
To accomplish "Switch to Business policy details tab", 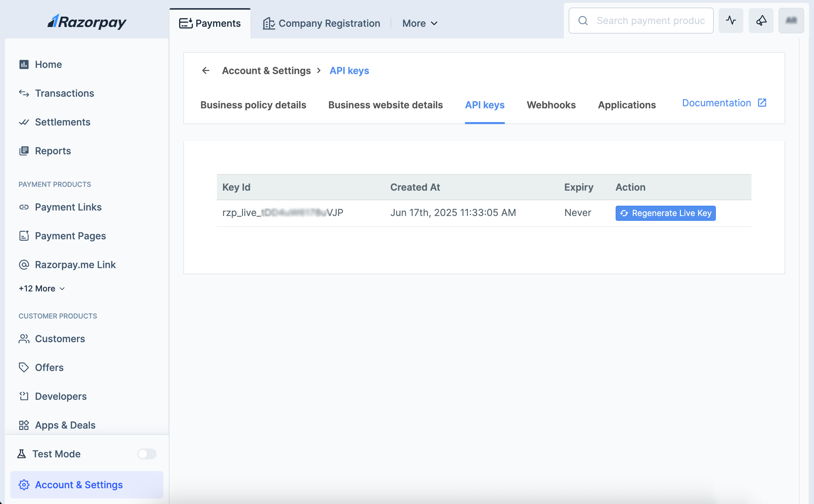I will coord(253,105).
